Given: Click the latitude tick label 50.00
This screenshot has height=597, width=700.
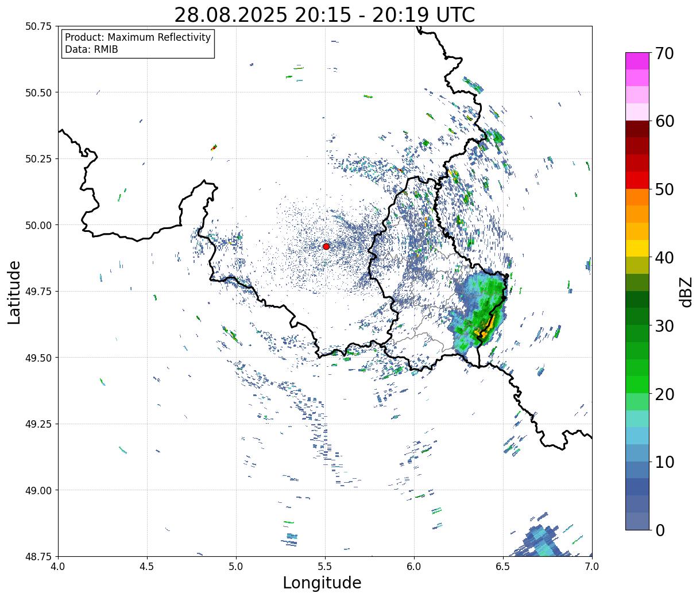Looking at the screenshot, I should pos(38,225).
